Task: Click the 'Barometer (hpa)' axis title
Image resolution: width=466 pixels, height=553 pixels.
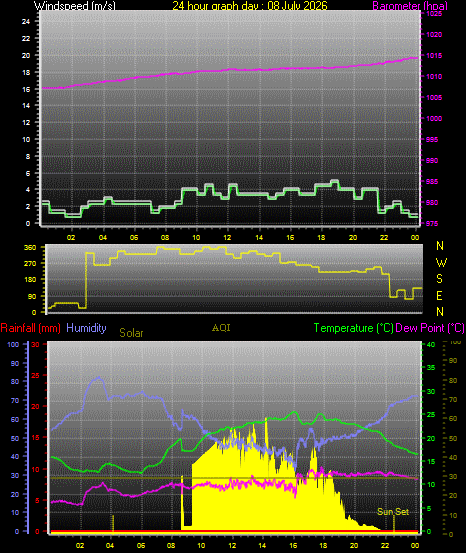Action: (x=410, y=6)
